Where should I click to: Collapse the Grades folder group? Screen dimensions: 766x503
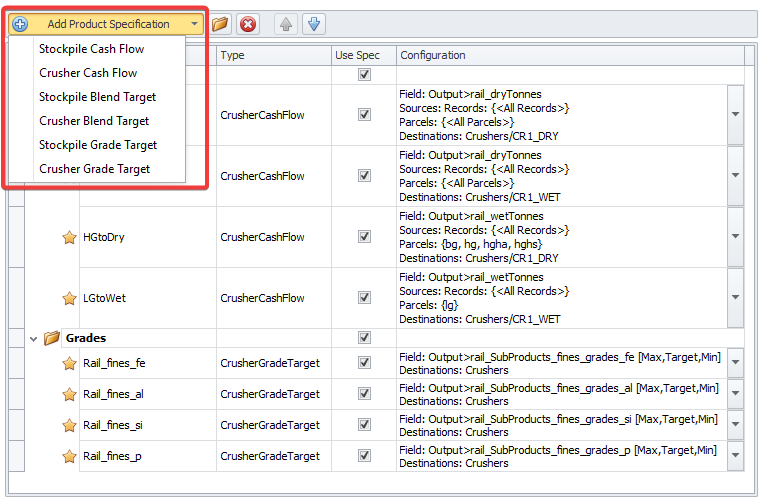(x=33, y=338)
